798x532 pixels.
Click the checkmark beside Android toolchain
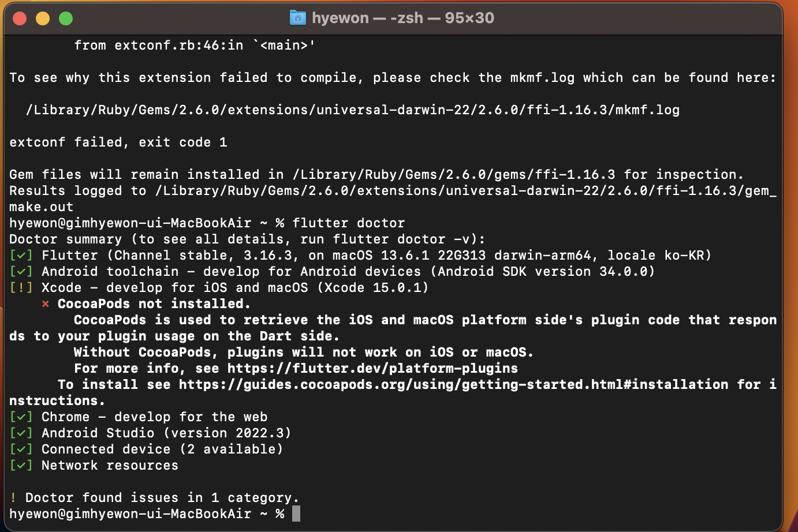coord(21,271)
